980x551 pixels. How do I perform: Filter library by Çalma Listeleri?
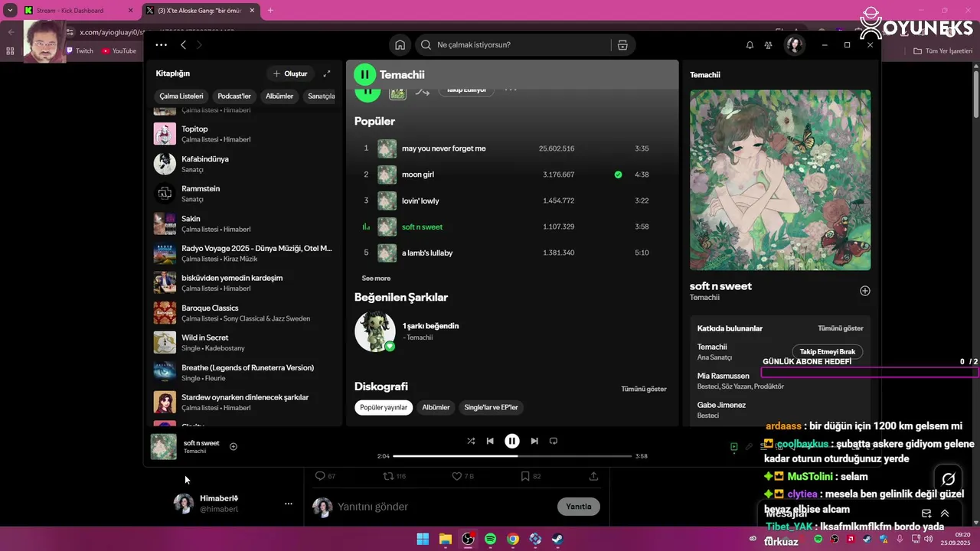[181, 96]
